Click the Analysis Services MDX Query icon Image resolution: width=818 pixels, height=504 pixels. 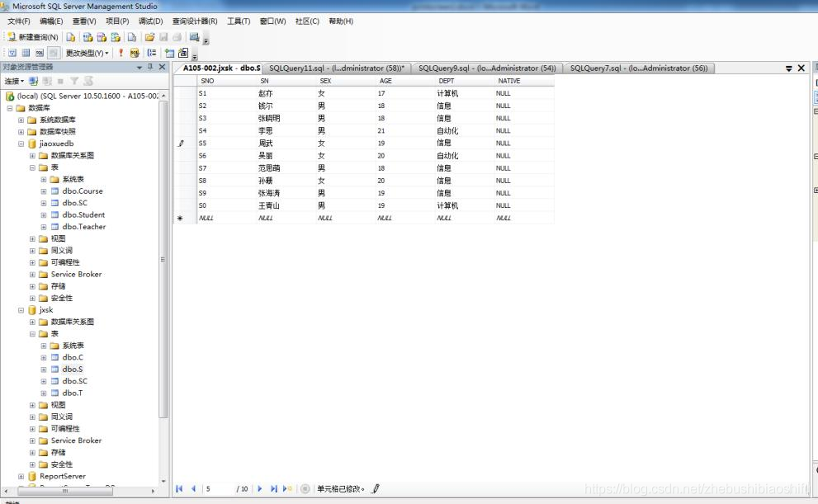[x=87, y=37]
